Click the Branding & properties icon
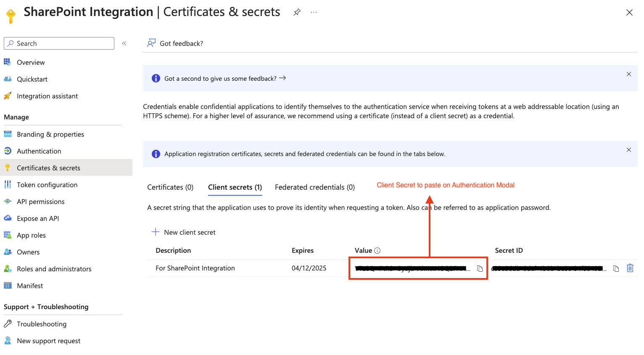This screenshot has height=355, width=644. [8, 134]
